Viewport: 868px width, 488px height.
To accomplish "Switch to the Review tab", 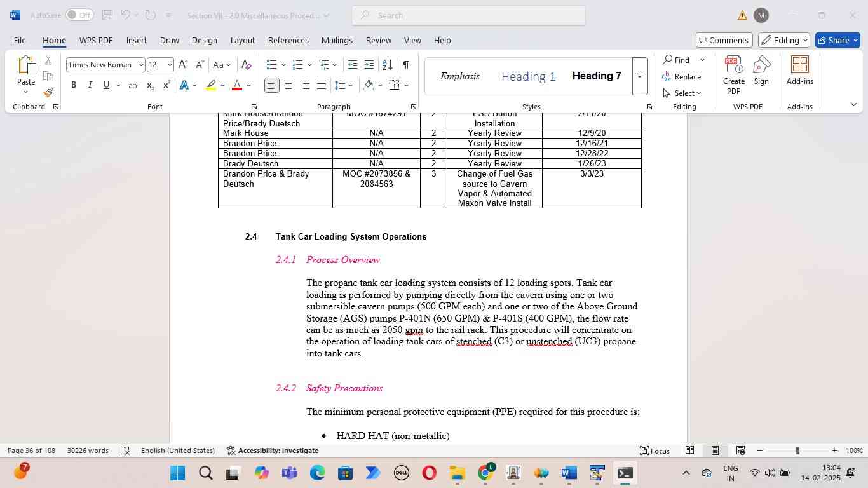I will coord(379,40).
